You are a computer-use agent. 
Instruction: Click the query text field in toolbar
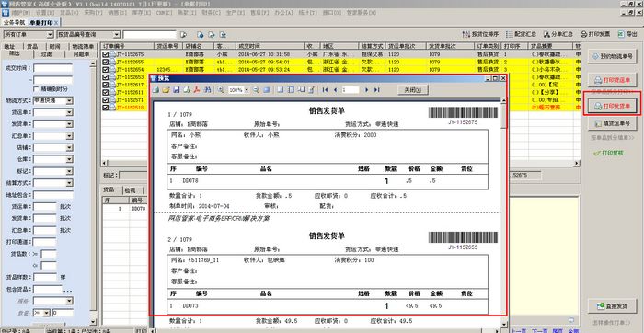[149, 34]
